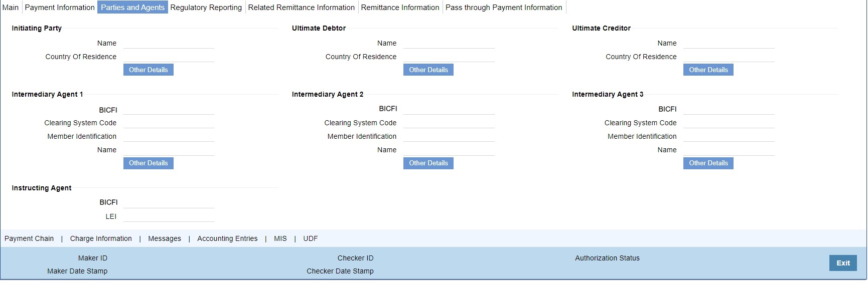Open the Payment Information tab
868x282 pixels.
(60, 7)
